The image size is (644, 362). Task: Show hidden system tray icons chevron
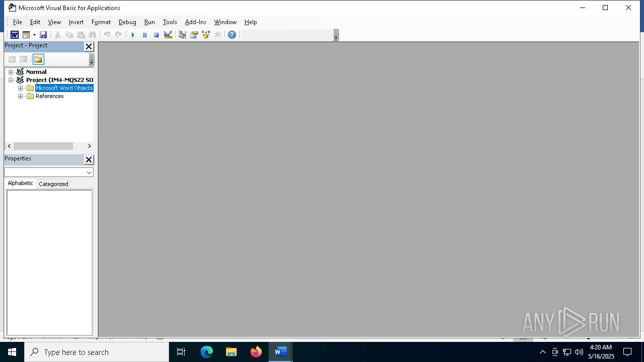tap(542, 352)
